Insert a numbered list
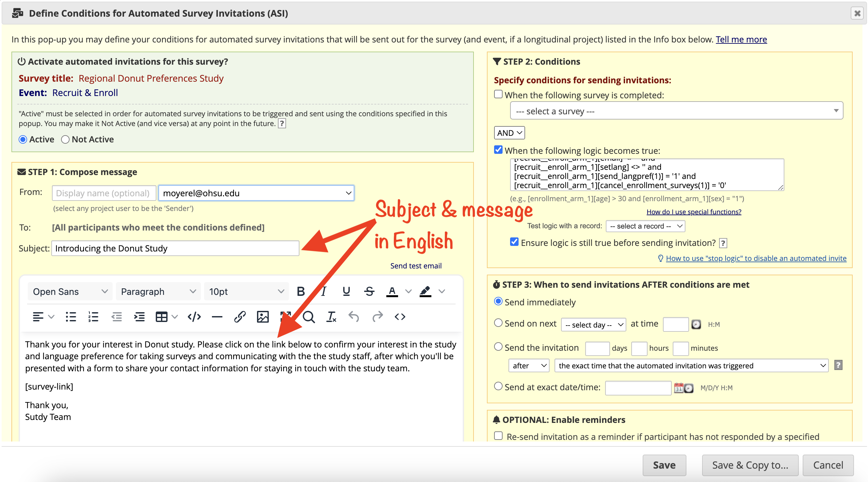The image size is (868, 482). click(x=93, y=317)
